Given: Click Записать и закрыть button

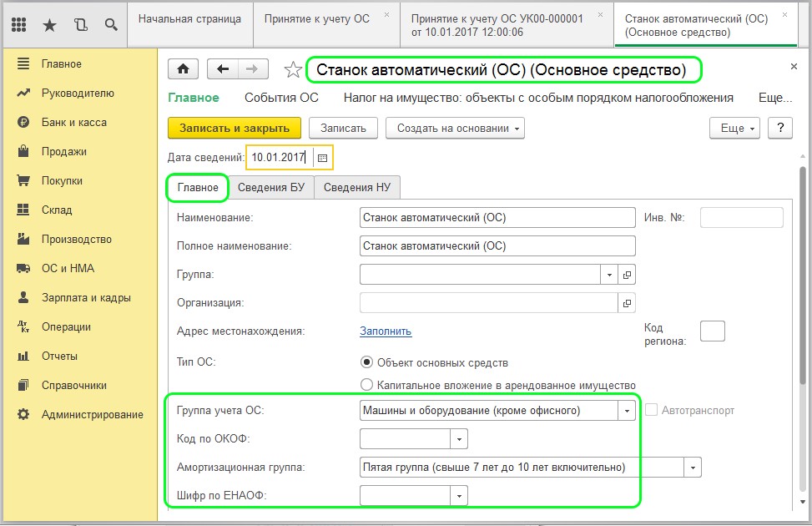Looking at the screenshot, I should coord(234,129).
